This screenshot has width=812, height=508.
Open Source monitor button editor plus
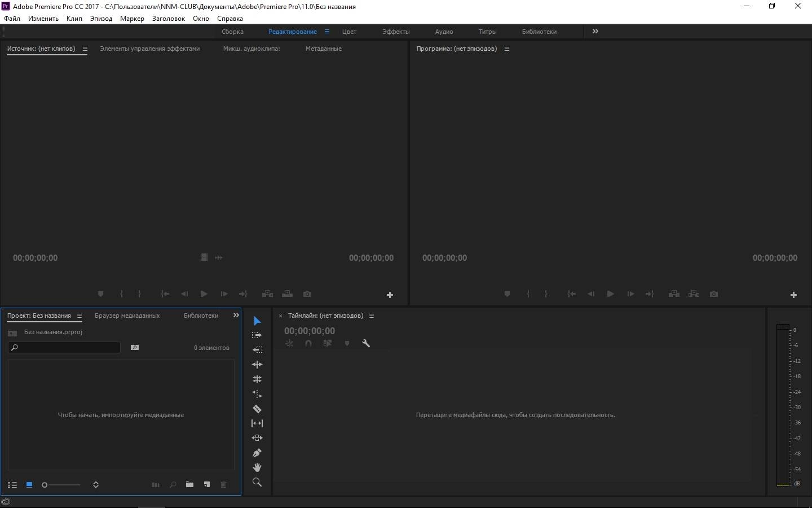[x=390, y=295]
